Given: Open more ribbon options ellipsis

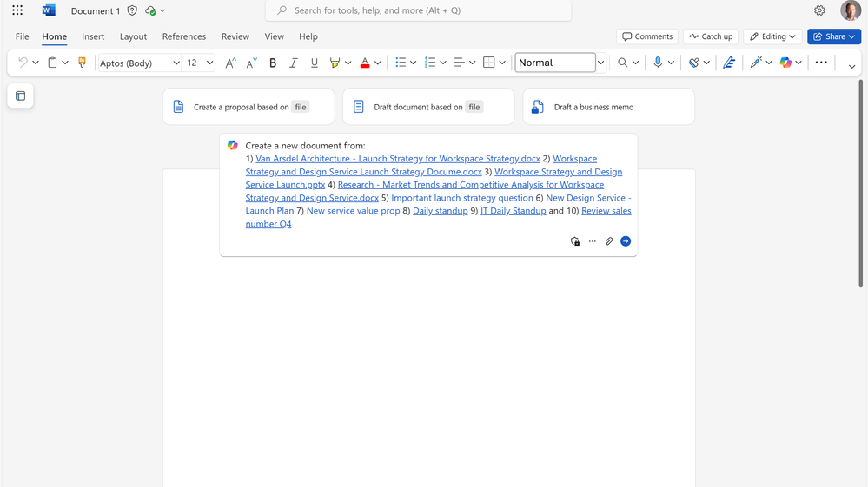Looking at the screenshot, I should pyautogui.click(x=821, y=63).
